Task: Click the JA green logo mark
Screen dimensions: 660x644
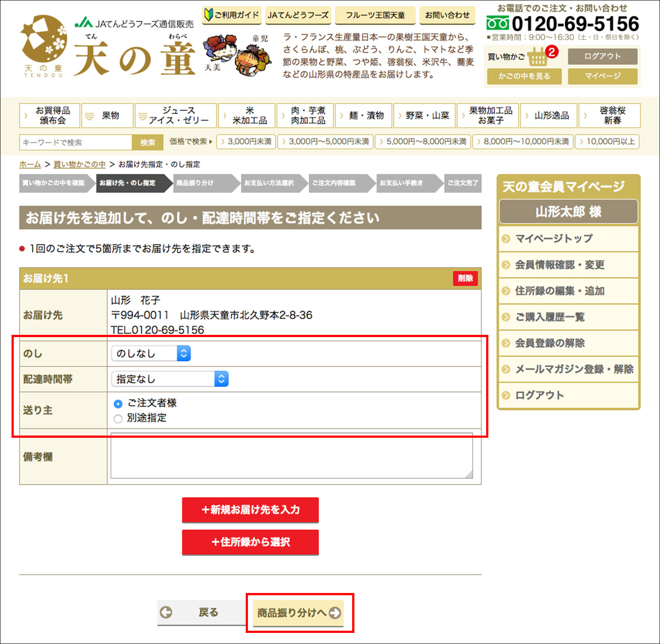Action: 84,23
